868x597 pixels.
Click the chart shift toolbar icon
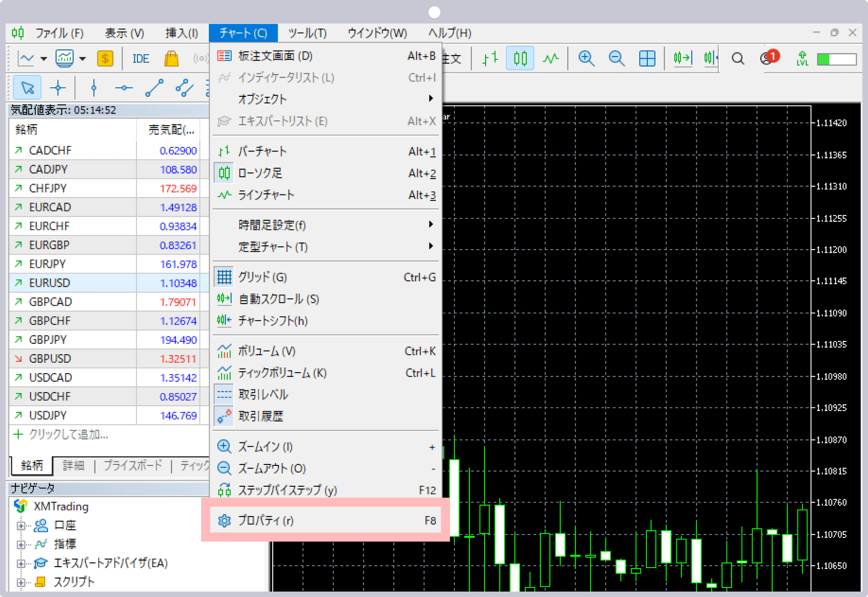(x=711, y=58)
